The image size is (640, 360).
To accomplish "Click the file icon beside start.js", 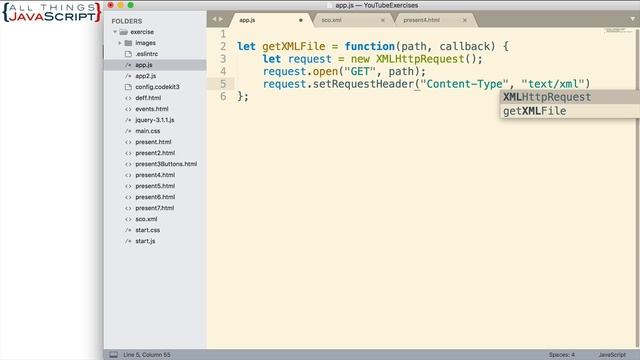I will tap(128, 241).
